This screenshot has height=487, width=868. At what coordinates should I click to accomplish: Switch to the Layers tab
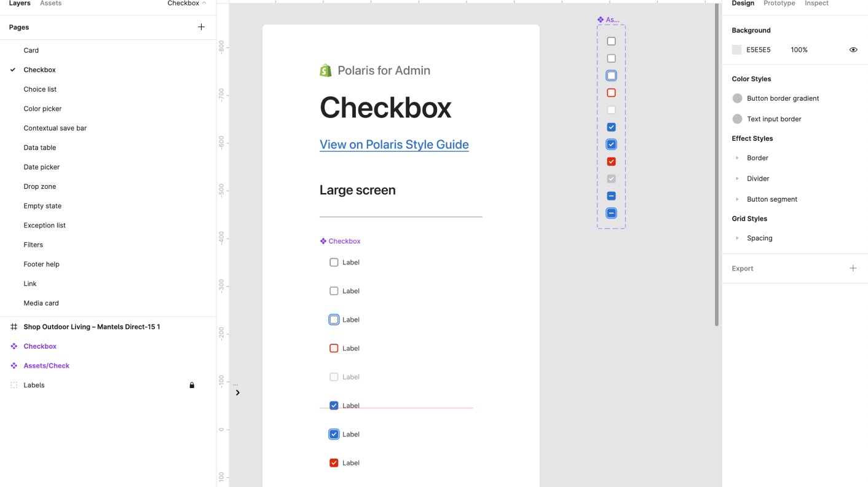click(x=20, y=4)
